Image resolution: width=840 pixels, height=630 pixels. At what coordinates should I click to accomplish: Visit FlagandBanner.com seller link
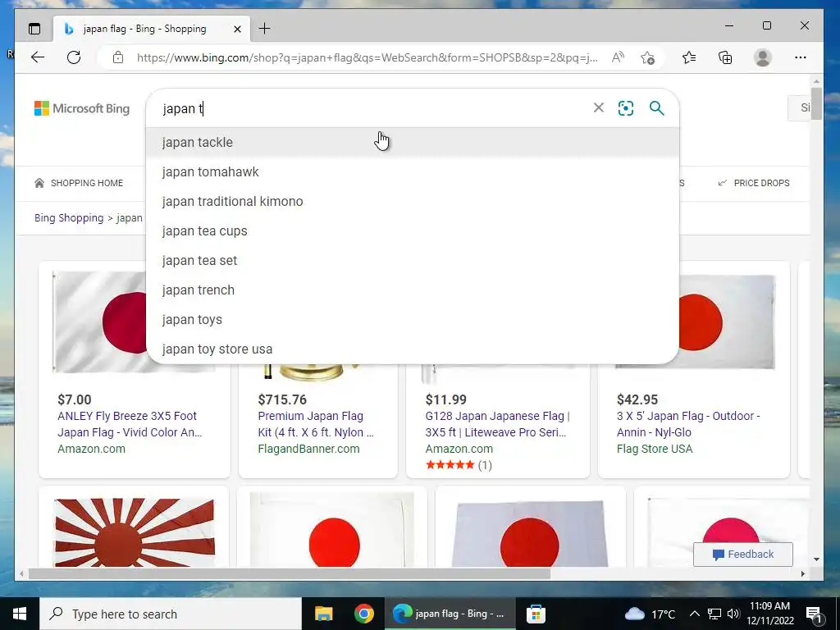click(x=308, y=449)
